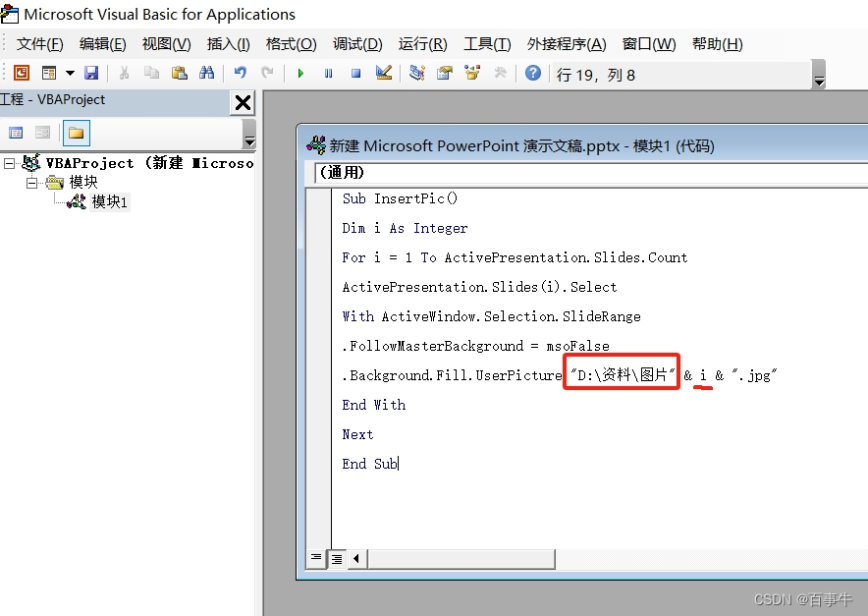Image resolution: width=868 pixels, height=616 pixels.
Task: Open Project Explorer toolbar icon
Action: coord(417,73)
